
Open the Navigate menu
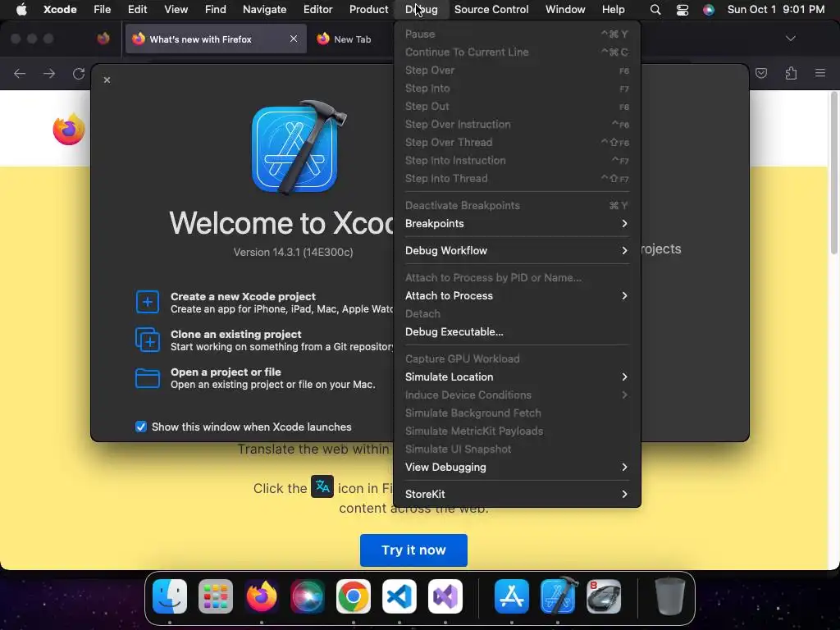pos(265,9)
